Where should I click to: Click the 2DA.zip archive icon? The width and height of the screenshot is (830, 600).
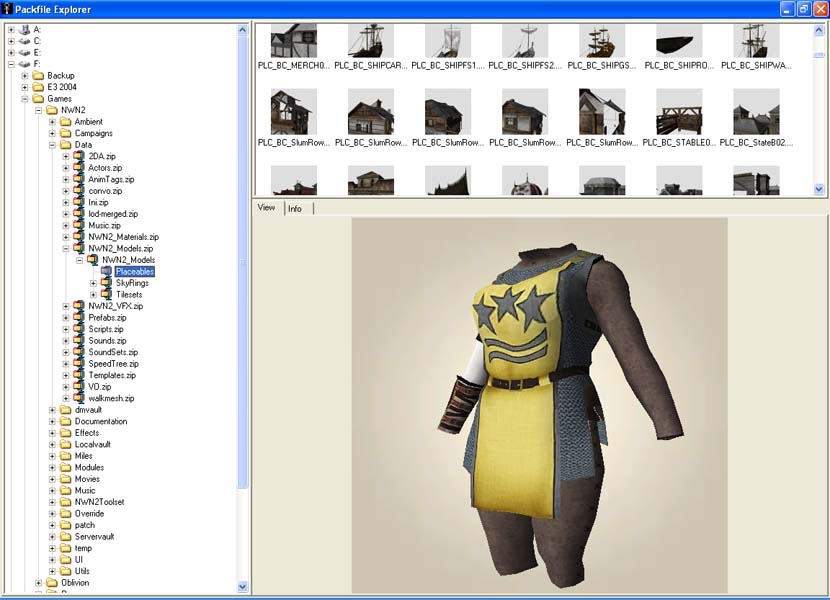tap(79, 156)
